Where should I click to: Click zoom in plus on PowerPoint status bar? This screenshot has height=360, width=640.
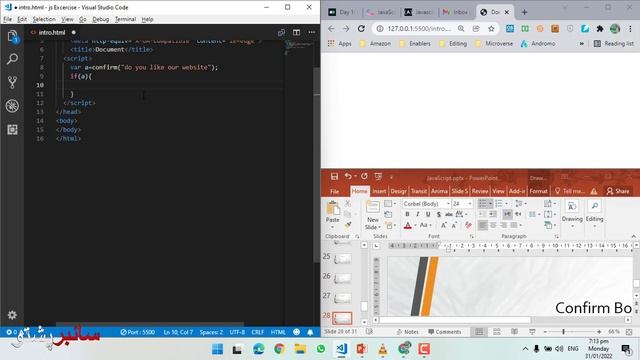[x=599, y=332]
